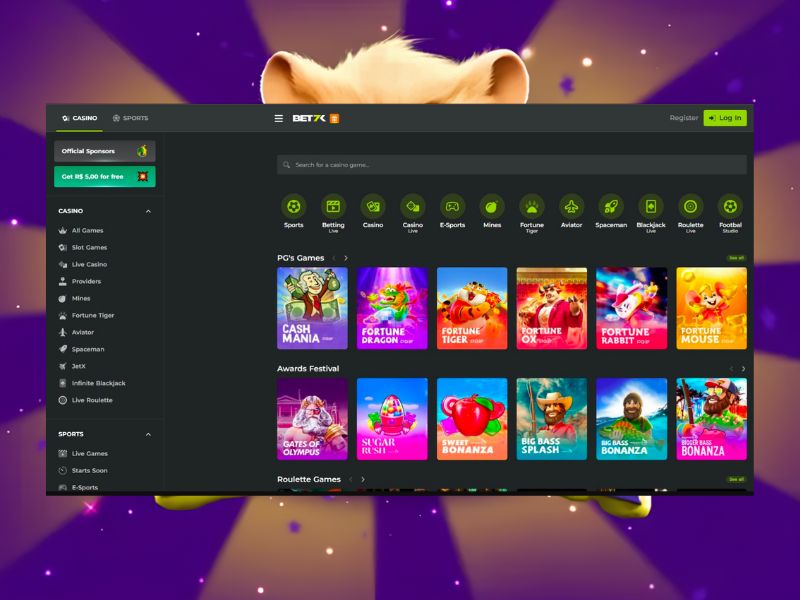Click the Register link
This screenshot has height=600, width=800.
[684, 118]
